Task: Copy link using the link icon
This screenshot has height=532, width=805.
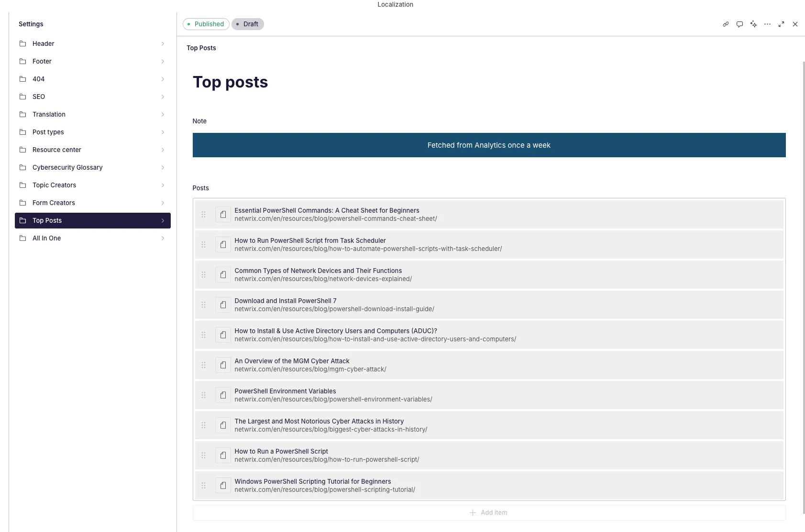Action: click(x=726, y=24)
